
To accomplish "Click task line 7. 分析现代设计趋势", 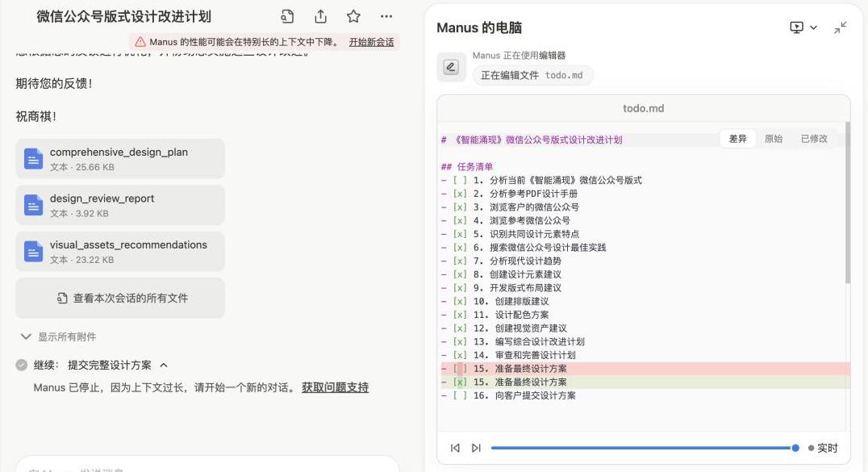I will [x=501, y=261].
